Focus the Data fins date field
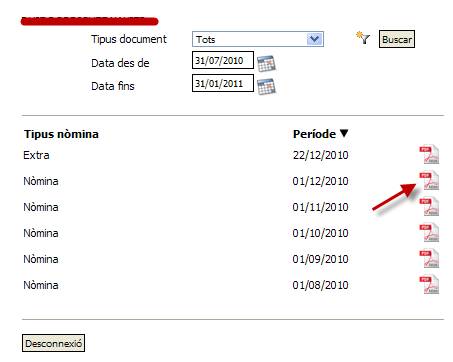The height and width of the screenshot is (362, 453). point(223,83)
